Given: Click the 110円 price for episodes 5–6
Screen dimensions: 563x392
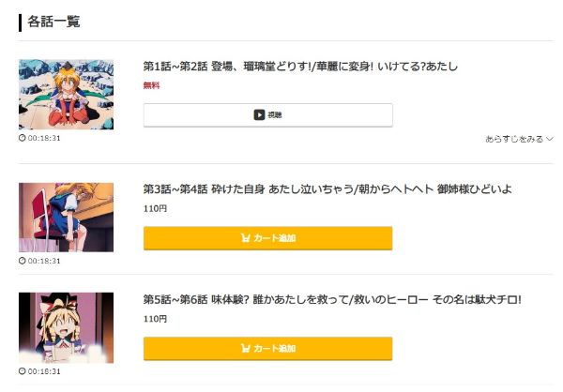Looking at the screenshot, I should pos(155,319).
